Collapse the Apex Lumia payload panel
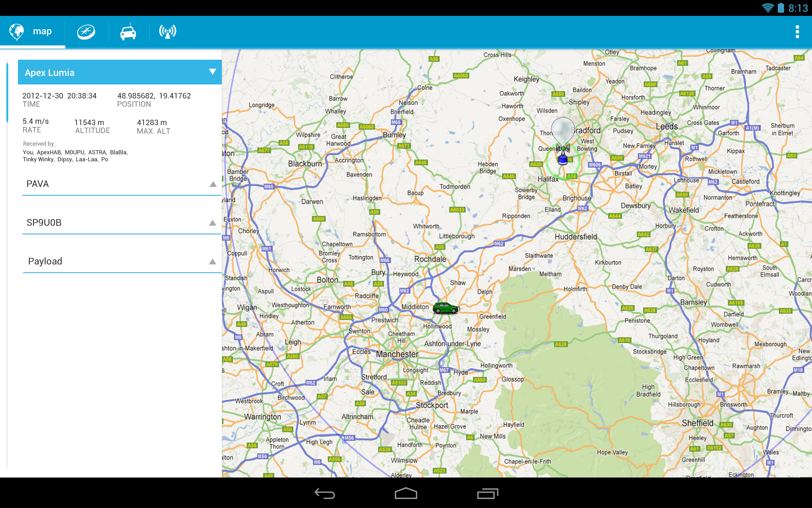The width and height of the screenshot is (812, 508). tap(120, 72)
